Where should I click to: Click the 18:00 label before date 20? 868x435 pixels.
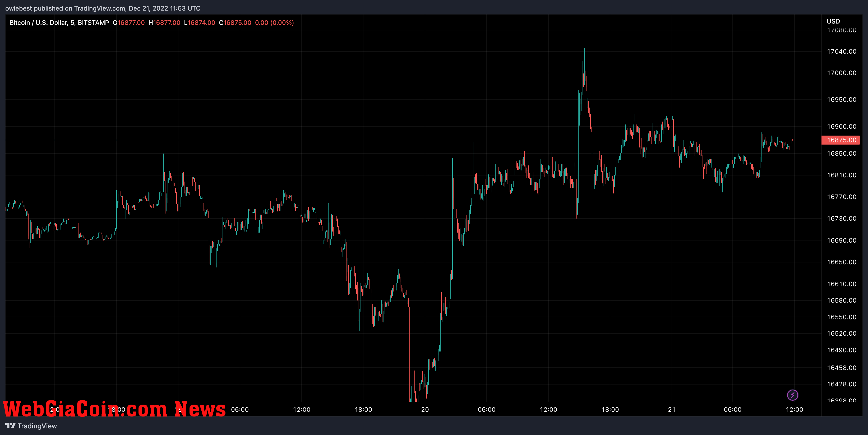363,410
